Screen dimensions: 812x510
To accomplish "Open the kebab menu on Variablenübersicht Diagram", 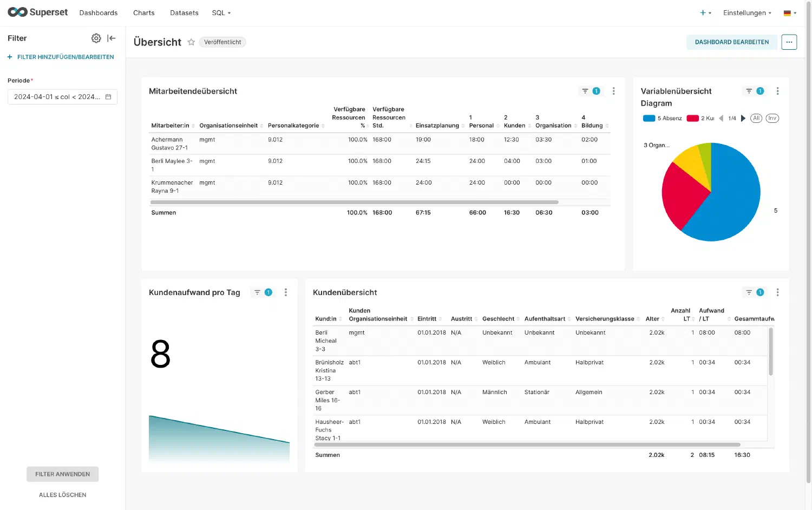I will [778, 91].
